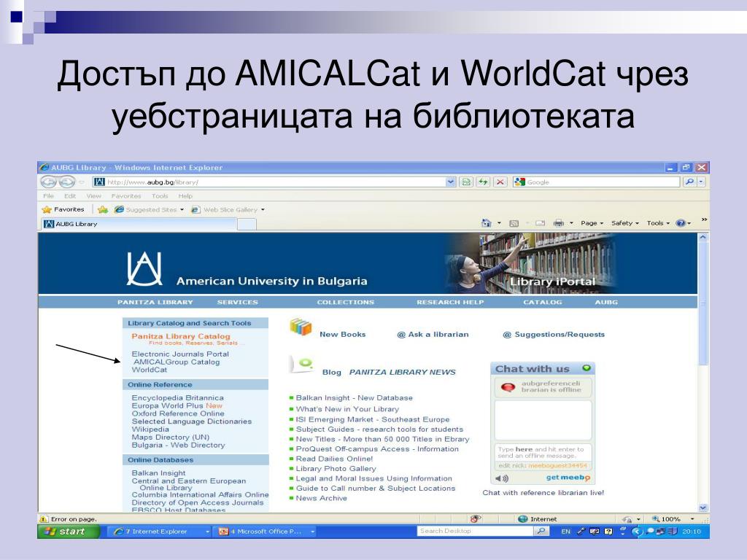747x560 pixels.
Task: Open the AMICALGroup Catalog link
Action: [177, 362]
